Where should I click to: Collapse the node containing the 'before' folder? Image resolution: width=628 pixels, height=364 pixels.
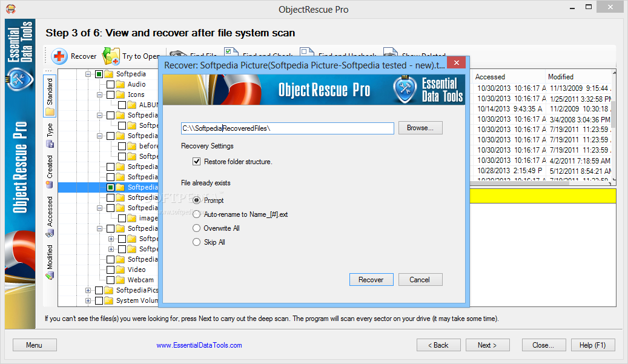pos(99,136)
